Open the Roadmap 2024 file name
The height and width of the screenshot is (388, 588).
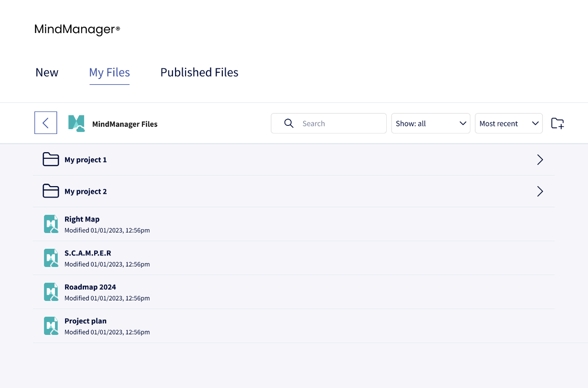[x=90, y=287]
